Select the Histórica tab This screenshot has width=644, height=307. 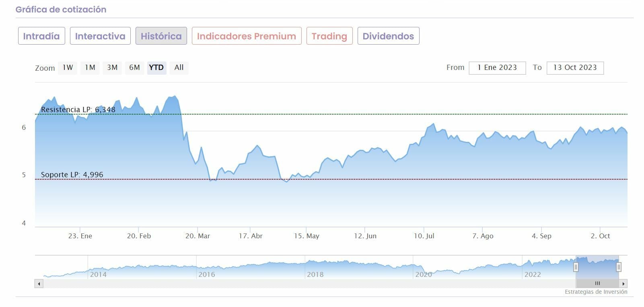click(161, 36)
